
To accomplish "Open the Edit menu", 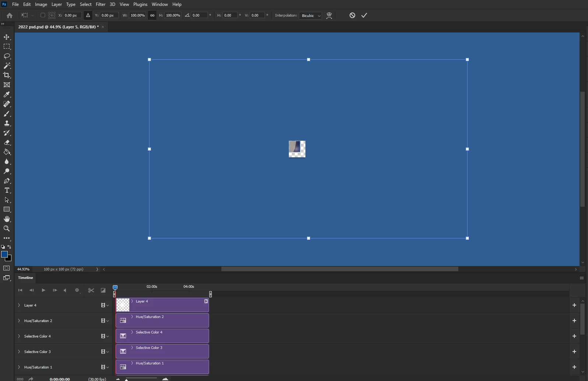I will pos(27,4).
